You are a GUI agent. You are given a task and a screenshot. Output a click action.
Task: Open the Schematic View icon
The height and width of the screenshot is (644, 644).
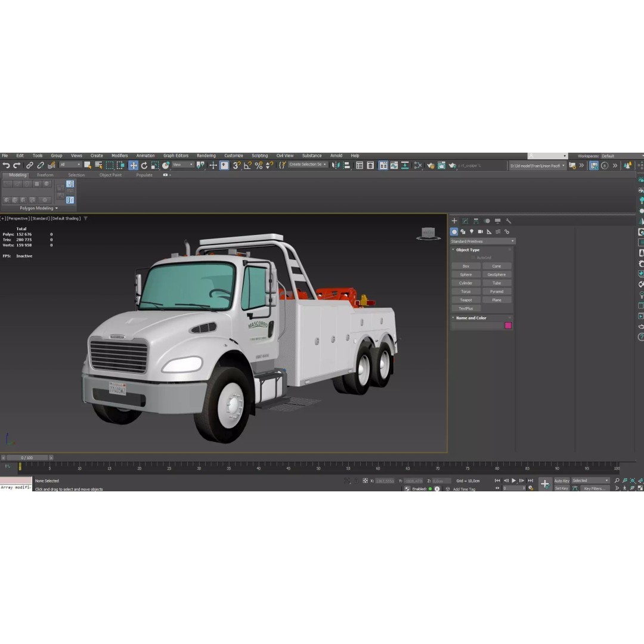pos(405,166)
